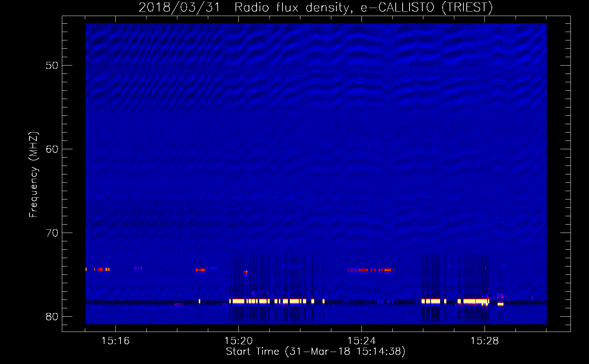Viewport: 589px width, 364px height.
Task: Click the 80 frequency tick label
Action: pos(52,317)
